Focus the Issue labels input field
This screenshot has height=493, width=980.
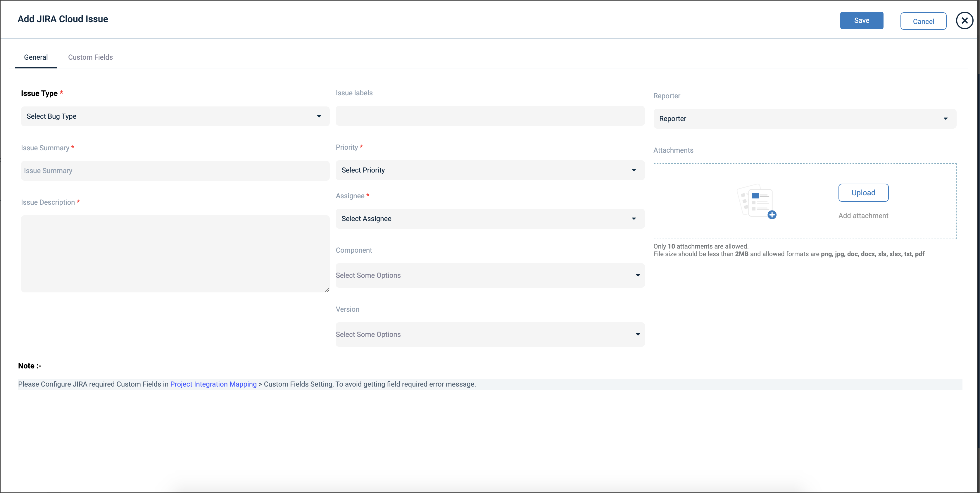coord(490,116)
